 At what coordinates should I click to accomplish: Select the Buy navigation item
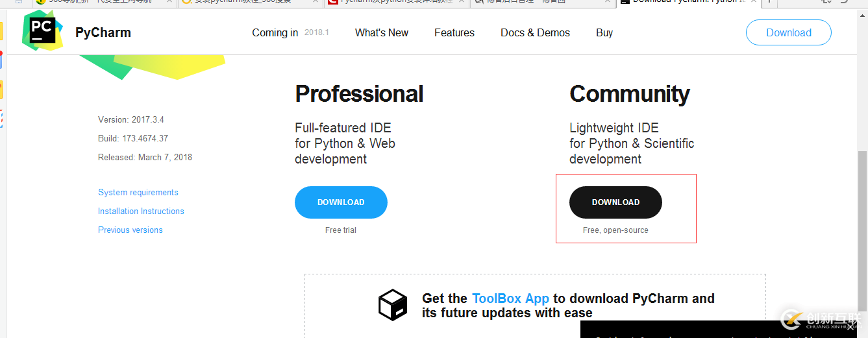pyautogui.click(x=604, y=32)
